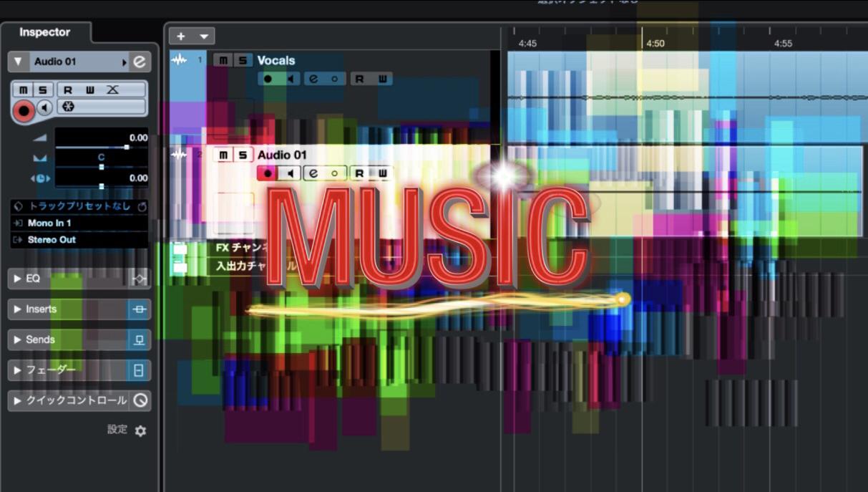Toggle monitor on Audio 01 track list
This screenshot has height=492, width=868.
pos(290,173)
